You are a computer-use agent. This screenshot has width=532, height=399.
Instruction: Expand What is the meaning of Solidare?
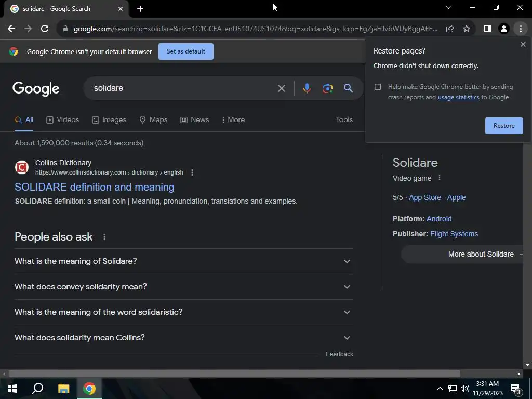pyautogui.click(x=183, y=261)
